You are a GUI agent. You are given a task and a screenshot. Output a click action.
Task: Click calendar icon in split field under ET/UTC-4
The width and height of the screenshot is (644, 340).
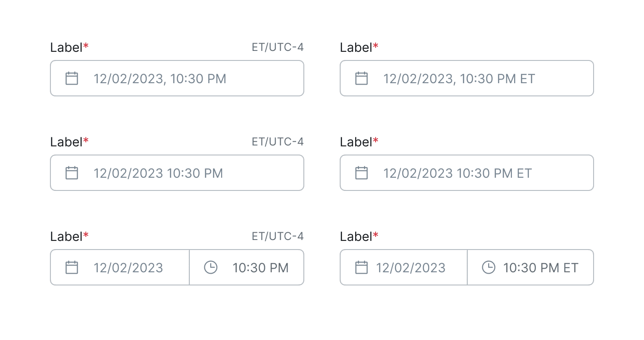72,267
